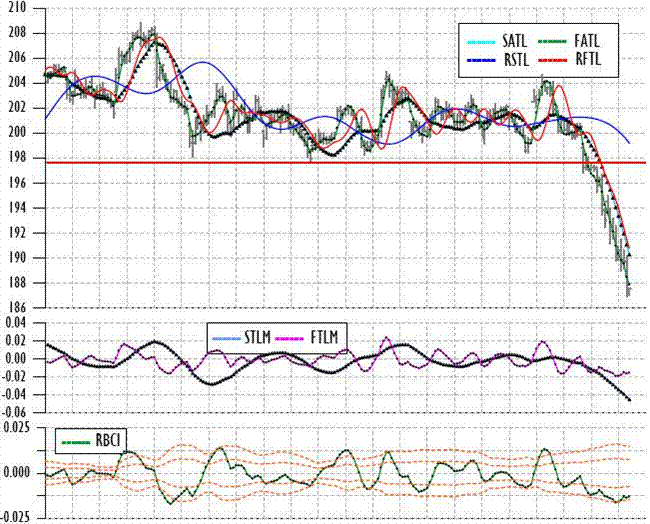The width and height of the screenshot is (650, 524).
Task: Click the red horizontal support line near 197.6
Action: (x=346, y=163)
